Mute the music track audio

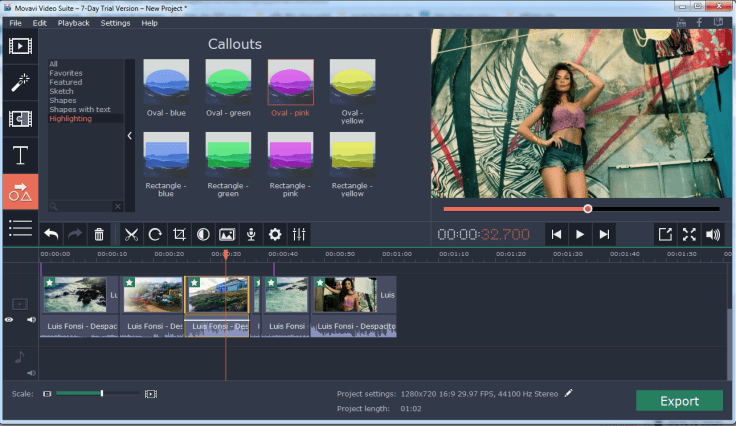click(31, 373)
